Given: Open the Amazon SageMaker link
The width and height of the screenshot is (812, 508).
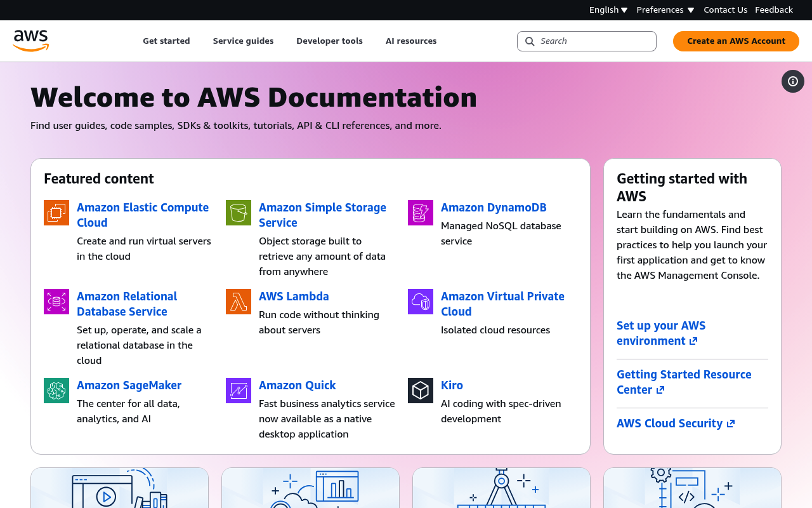Looking at the screenshot, I should click(129, 385).
